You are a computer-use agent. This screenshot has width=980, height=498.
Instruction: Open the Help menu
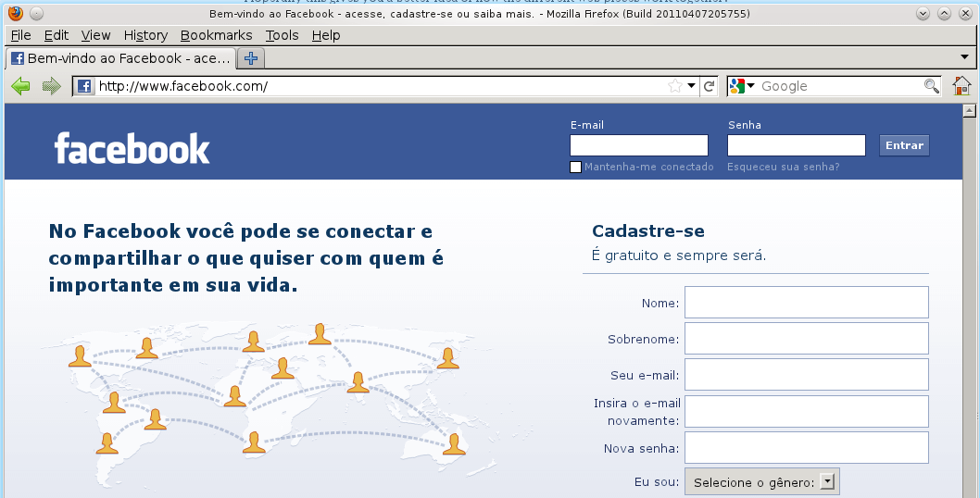[x=326, y=35]
